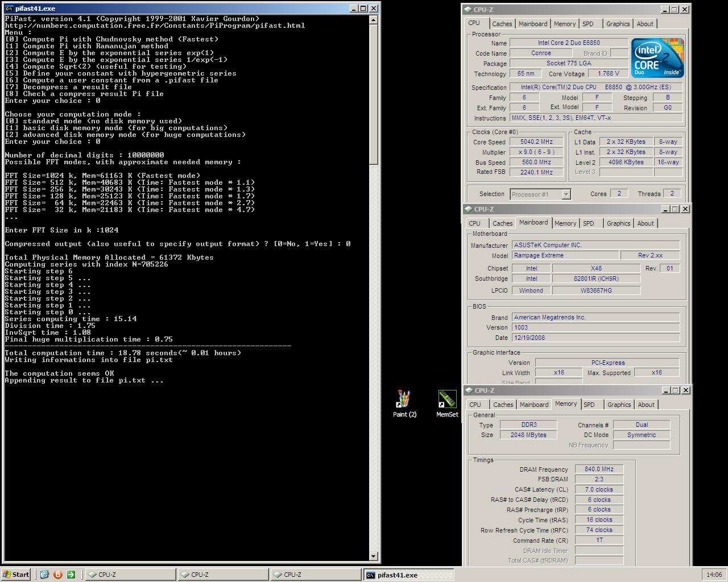Switch to first CPU-Z taskbar button
728x582 pixels.
point(130,575)
